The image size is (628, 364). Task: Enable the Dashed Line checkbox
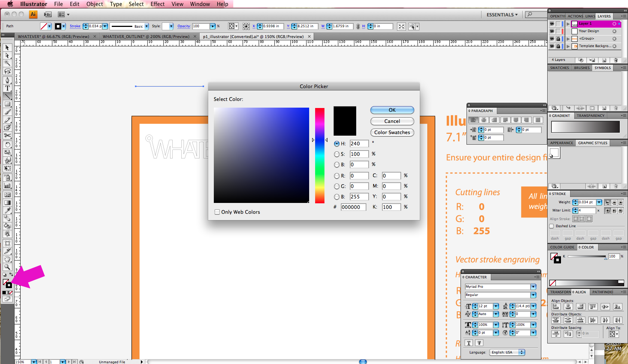(x=551, y=226)
